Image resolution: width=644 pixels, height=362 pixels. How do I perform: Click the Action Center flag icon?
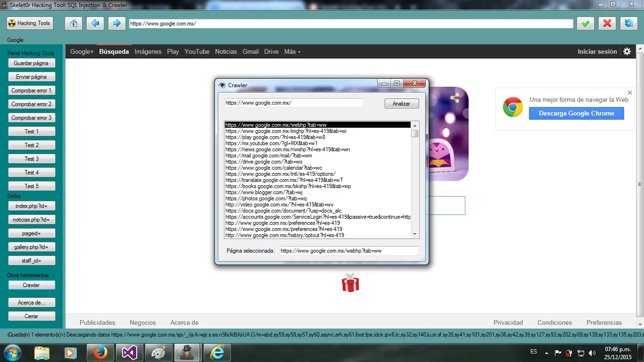coord(558,353)
